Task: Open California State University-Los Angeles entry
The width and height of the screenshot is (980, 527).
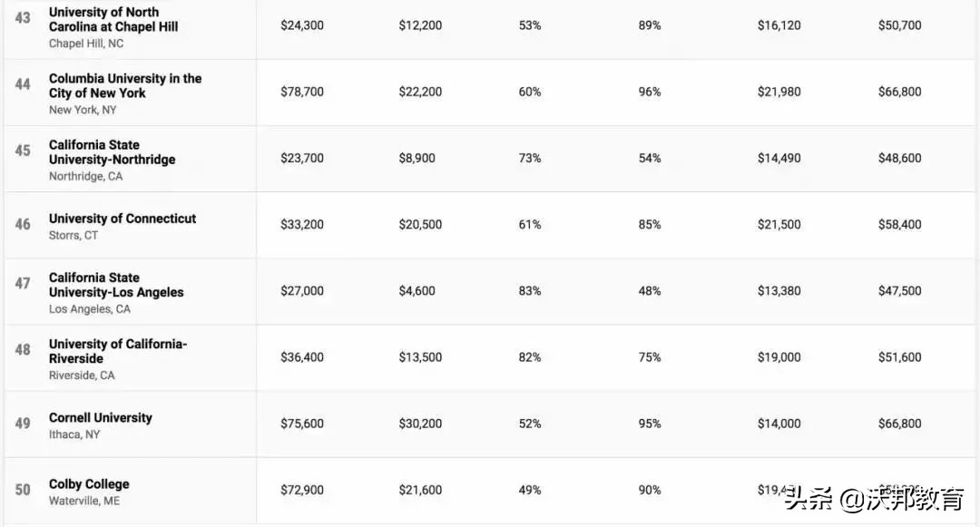Action: (x=116, y=285)
